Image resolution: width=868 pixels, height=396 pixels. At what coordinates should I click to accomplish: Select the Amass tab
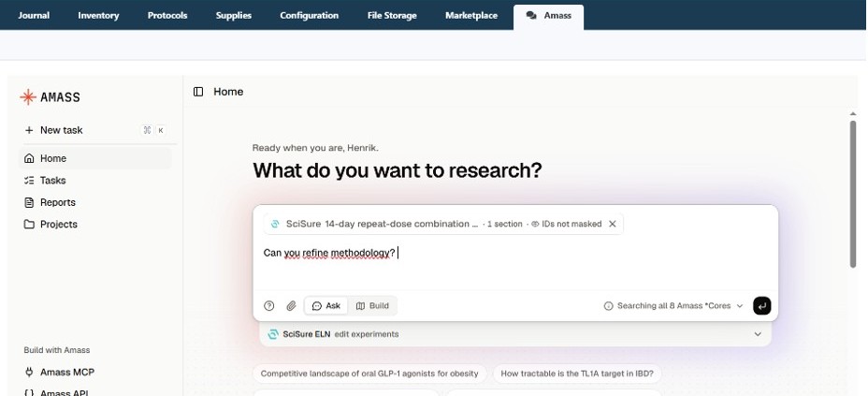tap(549, 16)
